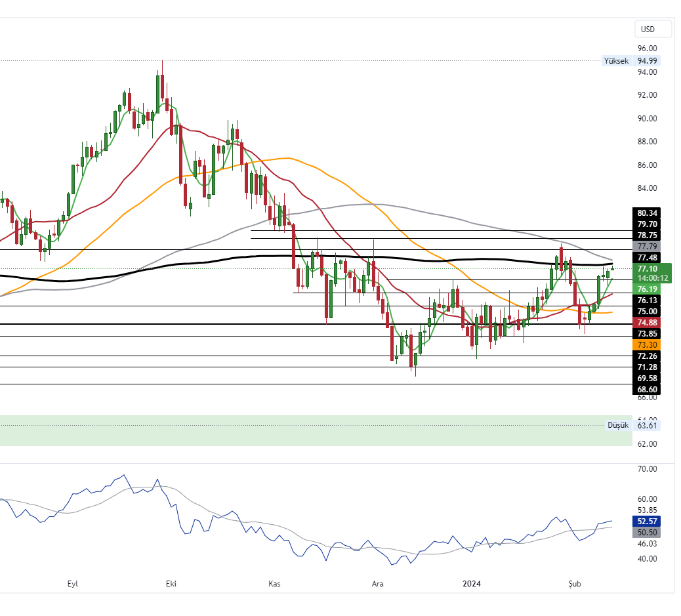Click the 14:00:12 bar countdown timer

[x=653, y=278]
